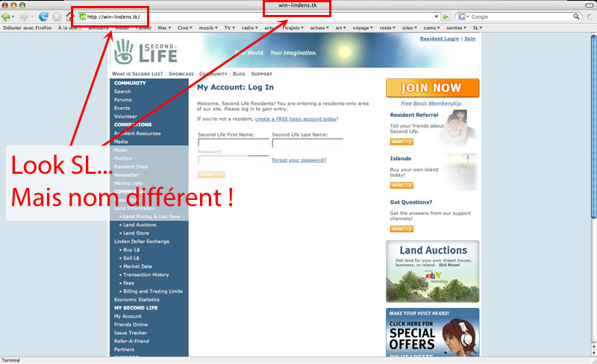Click the Second Life hand logo
This screenshot has width=597, height=364.
[x=124, y=51]
